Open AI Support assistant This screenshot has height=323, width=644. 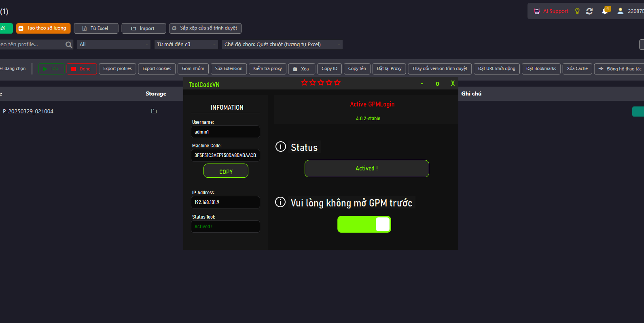551,11
